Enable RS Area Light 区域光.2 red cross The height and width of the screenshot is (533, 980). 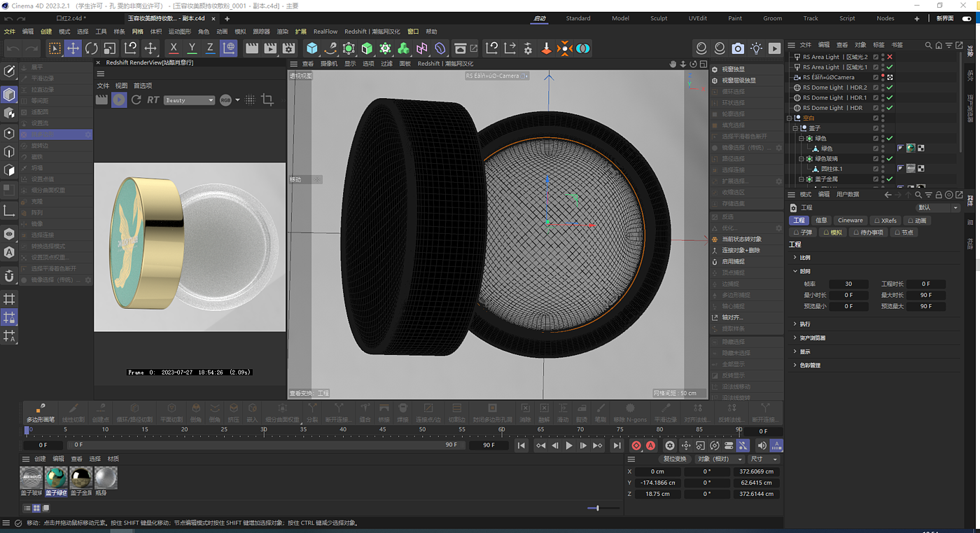890,57
